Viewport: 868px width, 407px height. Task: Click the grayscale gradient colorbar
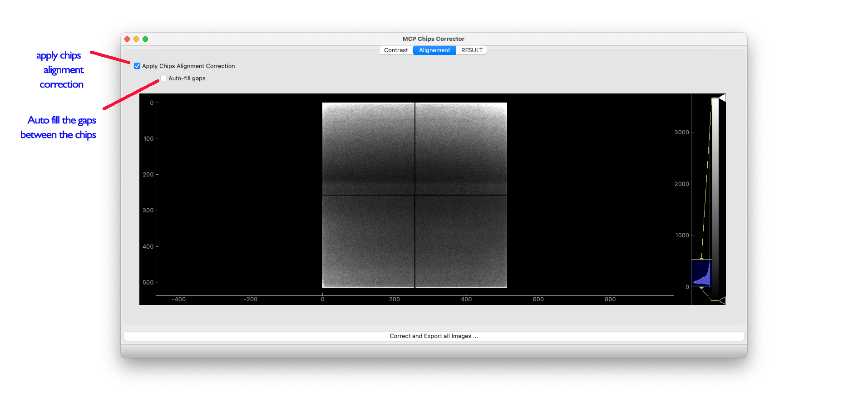[715, 199]
